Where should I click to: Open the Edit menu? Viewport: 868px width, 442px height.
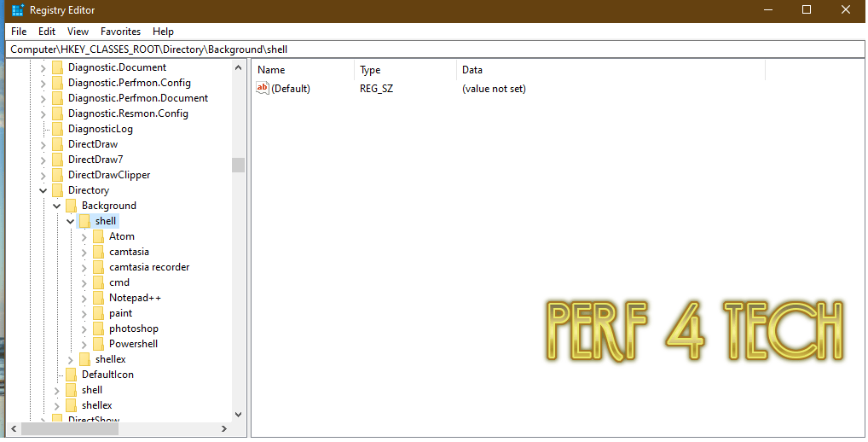click(47, 32)
